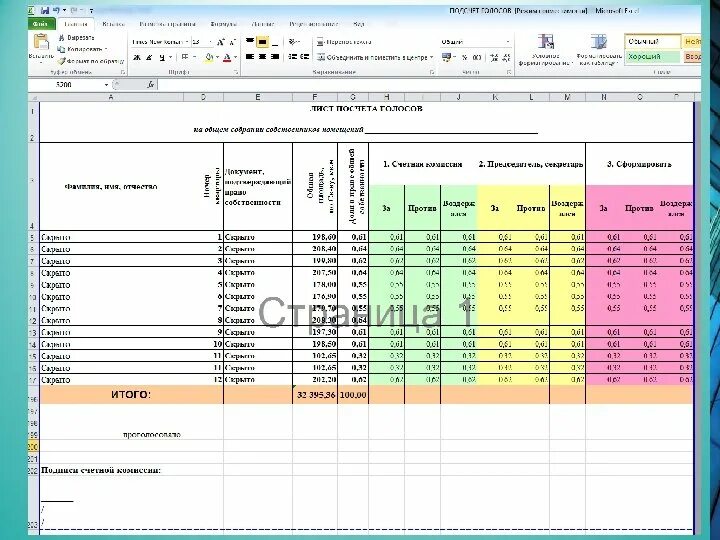Click the Borders icon in the font group

(185, 57)
